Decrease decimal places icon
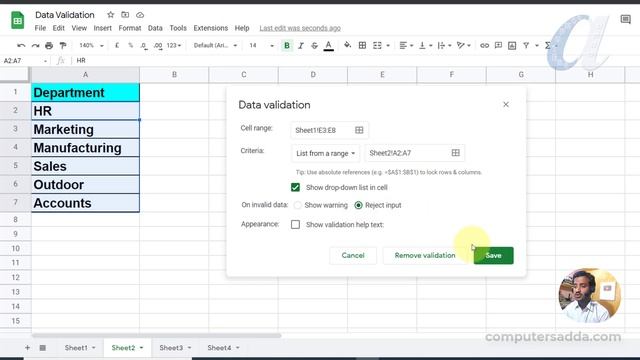The height and width of the screenshot is (360, 640). (144, 46)
